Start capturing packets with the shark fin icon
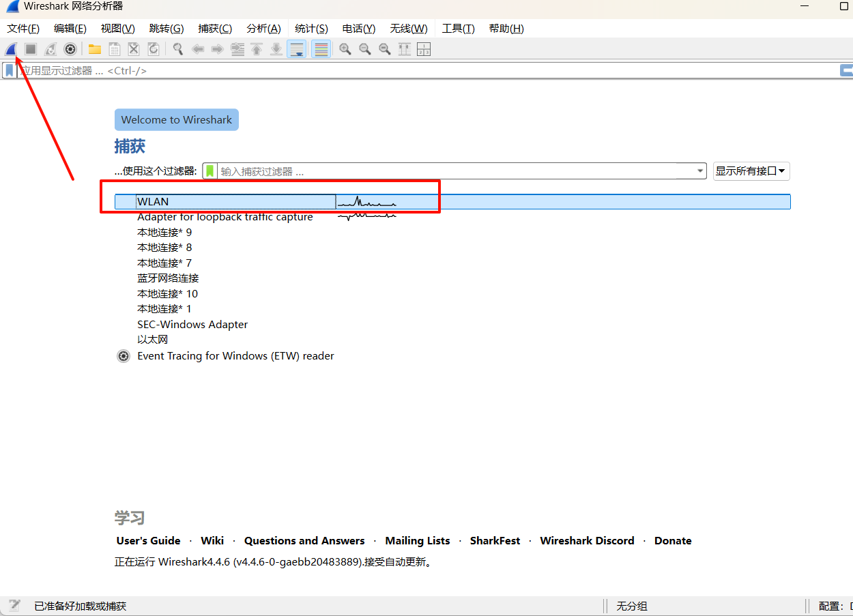 11,49
